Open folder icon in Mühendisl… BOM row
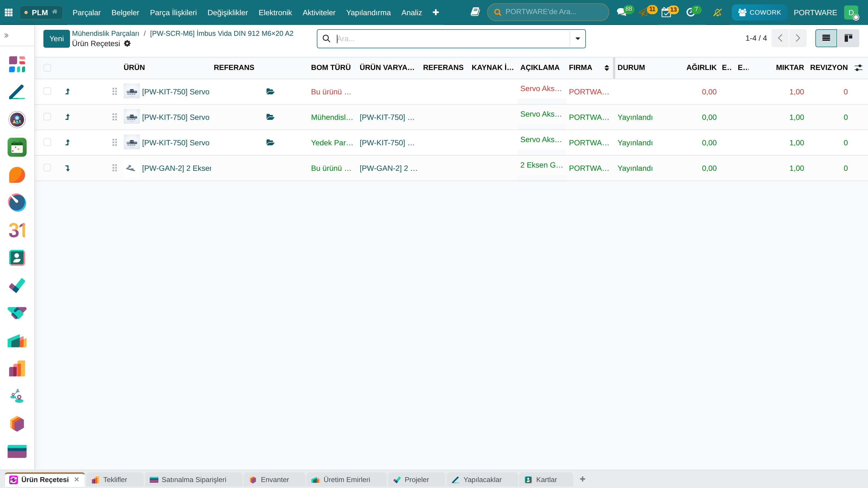The height and width of the screenshot is (488, 868). (270, 117)
